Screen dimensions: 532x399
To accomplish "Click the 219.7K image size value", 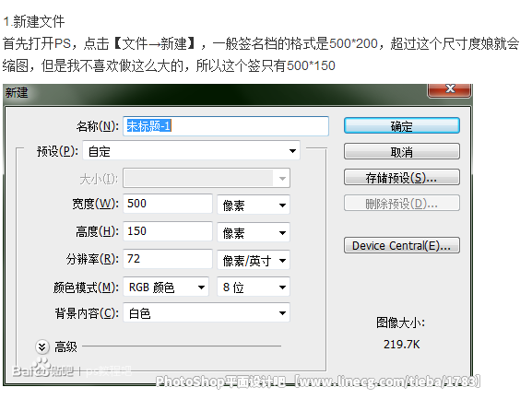I will [x=402, y=345].
